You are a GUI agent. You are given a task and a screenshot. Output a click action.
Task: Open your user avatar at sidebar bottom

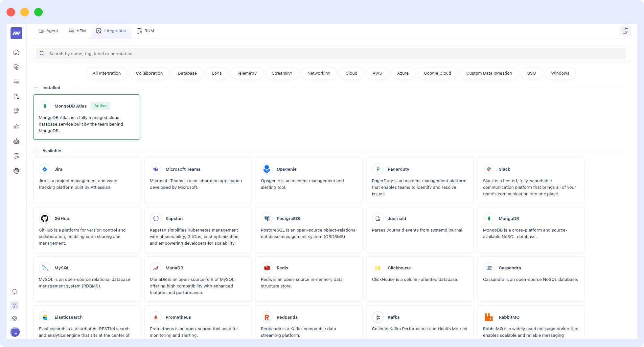pos(14,332)
